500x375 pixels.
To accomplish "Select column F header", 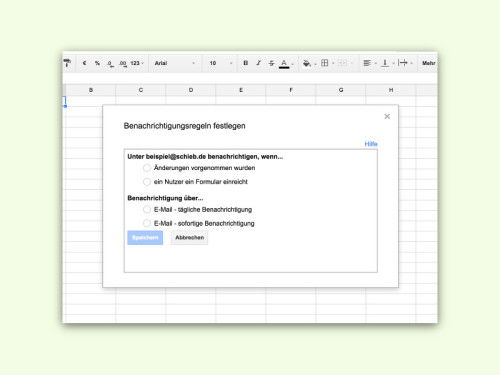I will point(291,90).
